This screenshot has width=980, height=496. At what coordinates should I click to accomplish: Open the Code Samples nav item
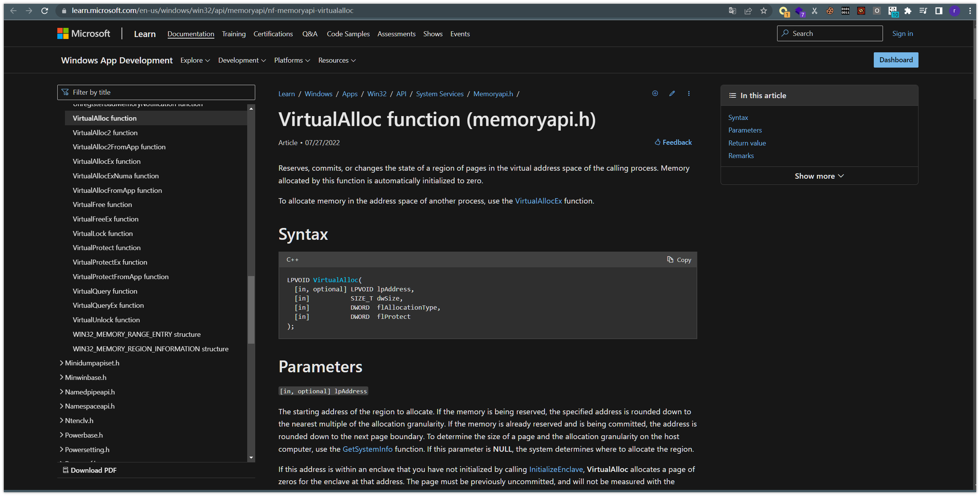point(348,34)
